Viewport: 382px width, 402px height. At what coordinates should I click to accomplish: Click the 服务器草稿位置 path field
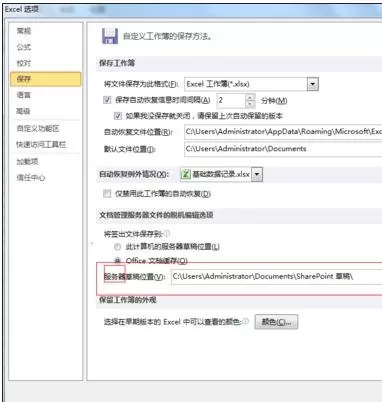coord(277,277)
